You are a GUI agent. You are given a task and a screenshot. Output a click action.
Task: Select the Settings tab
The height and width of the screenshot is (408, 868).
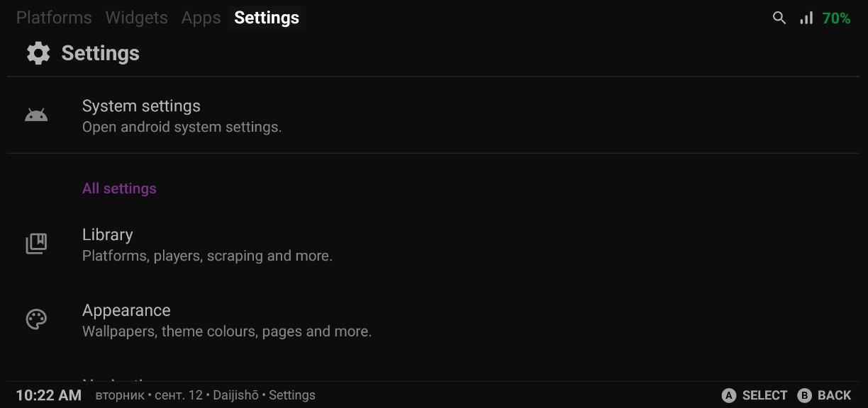pos(267,18)
